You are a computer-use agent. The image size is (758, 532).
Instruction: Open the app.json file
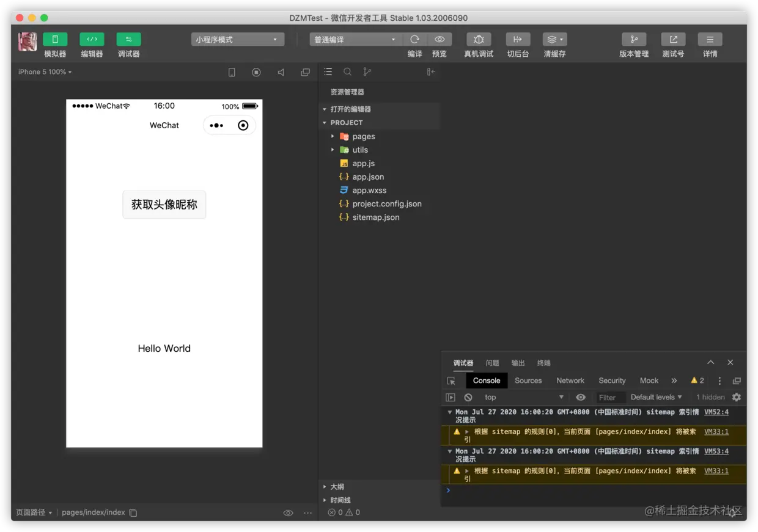[x=379, y=177]
